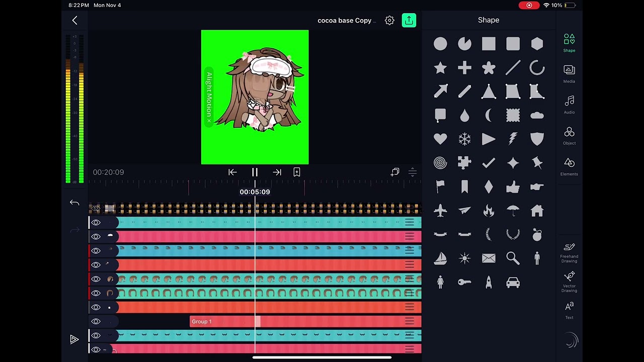Viewport: 644px width, 362px height.
Task: Add the heart shape
Action: point(440,139)
